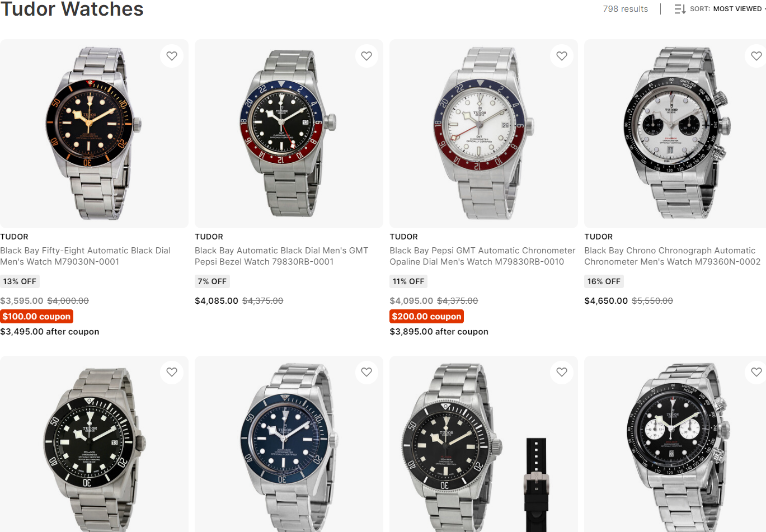
Task: Click the $200.00 coupon badge
Action: click(426, 316)
